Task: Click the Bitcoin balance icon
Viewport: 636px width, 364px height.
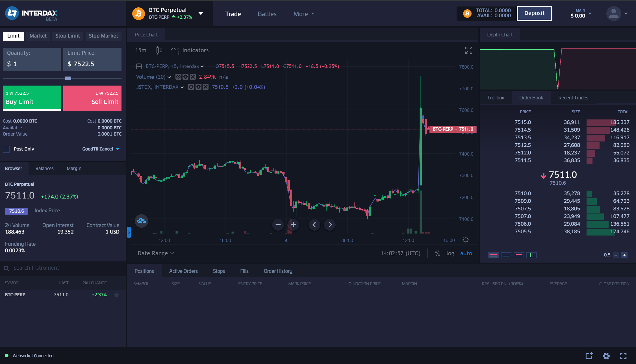Action: (467, 13)
